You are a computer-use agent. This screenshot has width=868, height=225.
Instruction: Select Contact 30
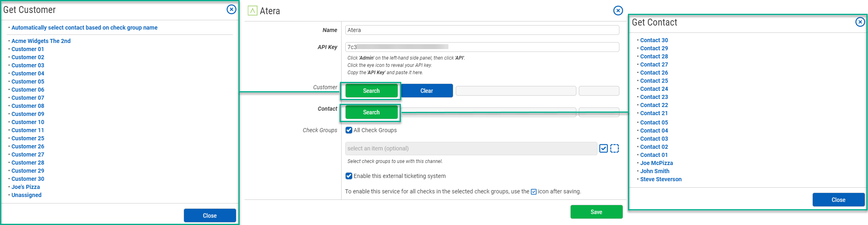click(654, 40)
